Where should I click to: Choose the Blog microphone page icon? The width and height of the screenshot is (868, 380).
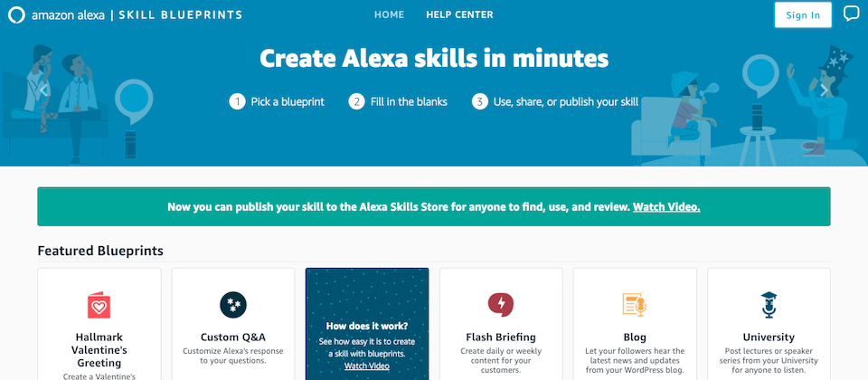point(635,305)
